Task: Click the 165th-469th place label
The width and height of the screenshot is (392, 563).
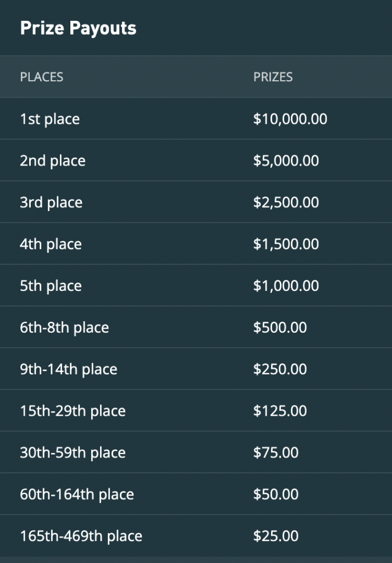Action: [81, 536]
